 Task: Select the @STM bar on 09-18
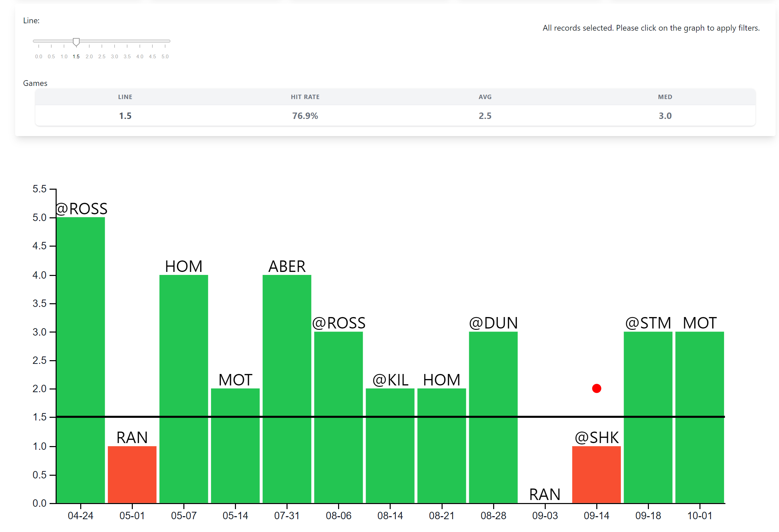648,417
